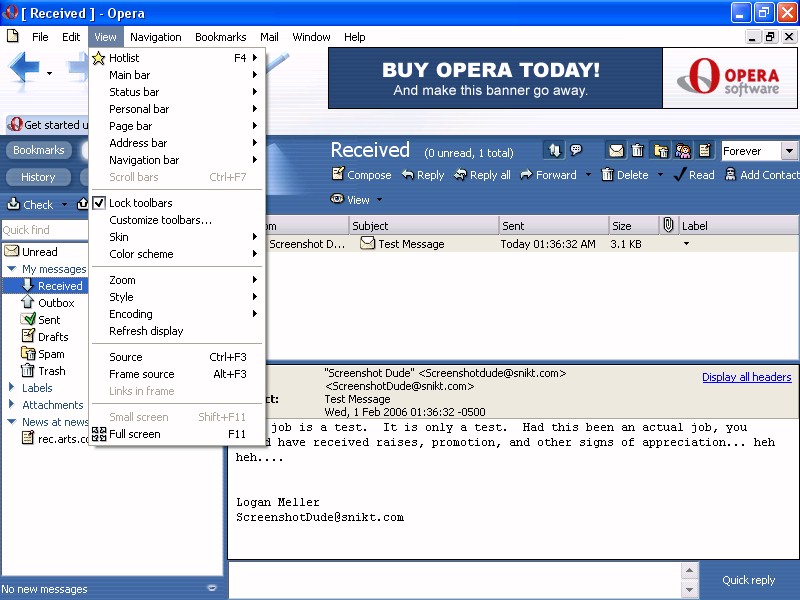
Task: Sort by the Size column header
Action: coord(634,226)
